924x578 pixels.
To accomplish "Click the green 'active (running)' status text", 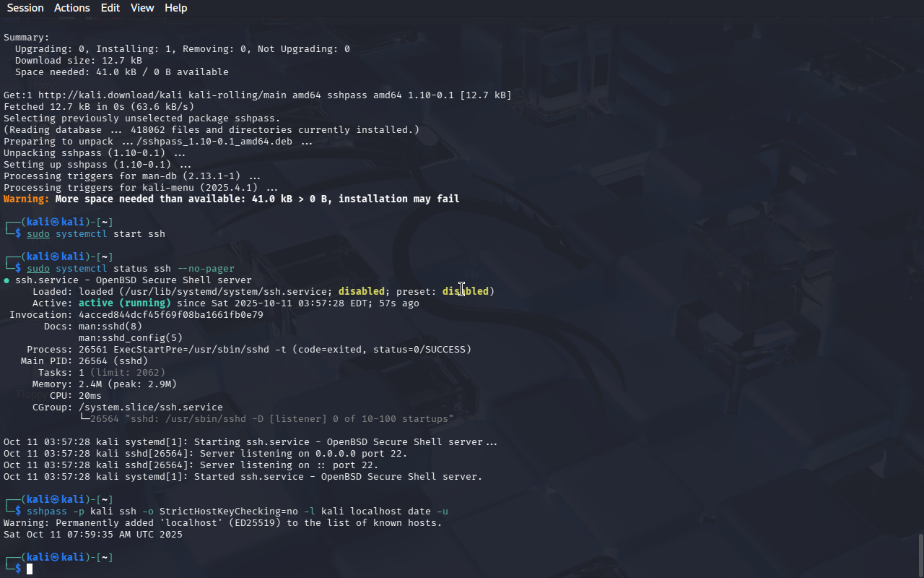I will pos(125,303).
